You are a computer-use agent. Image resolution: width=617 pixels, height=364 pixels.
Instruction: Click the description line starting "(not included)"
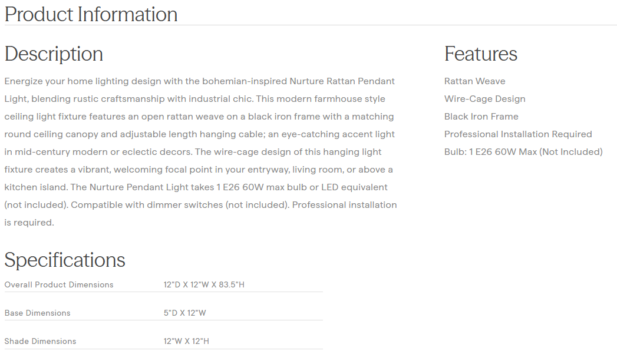(200, 205)
